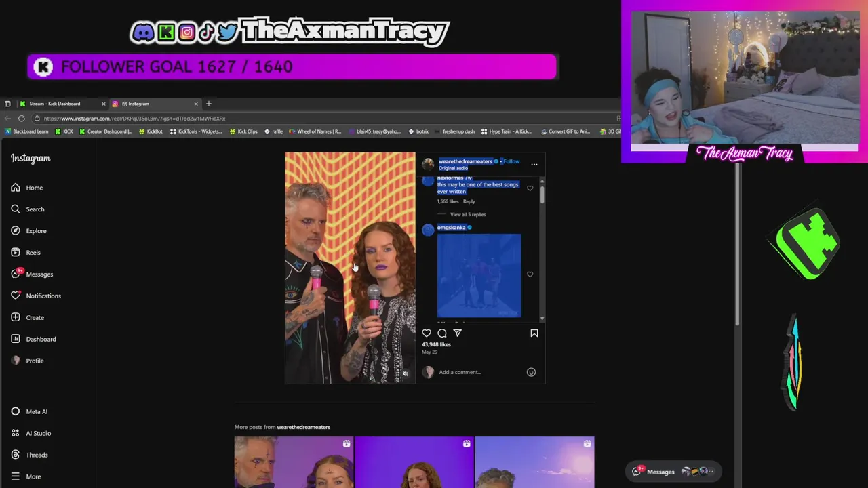Open the three-dot options menu on the post
This screenshot has width=868, height=488.
(x=534, y=164)
